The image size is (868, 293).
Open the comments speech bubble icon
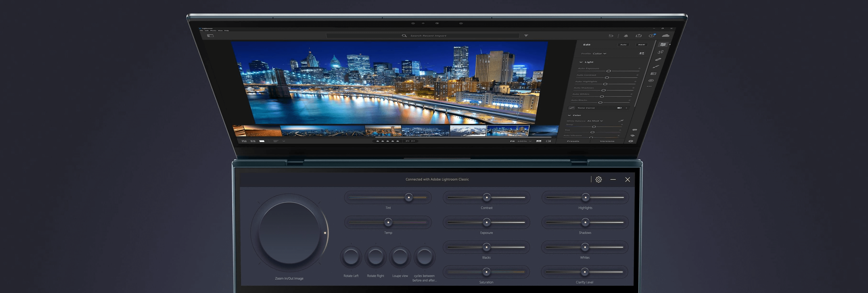(634, 130)
